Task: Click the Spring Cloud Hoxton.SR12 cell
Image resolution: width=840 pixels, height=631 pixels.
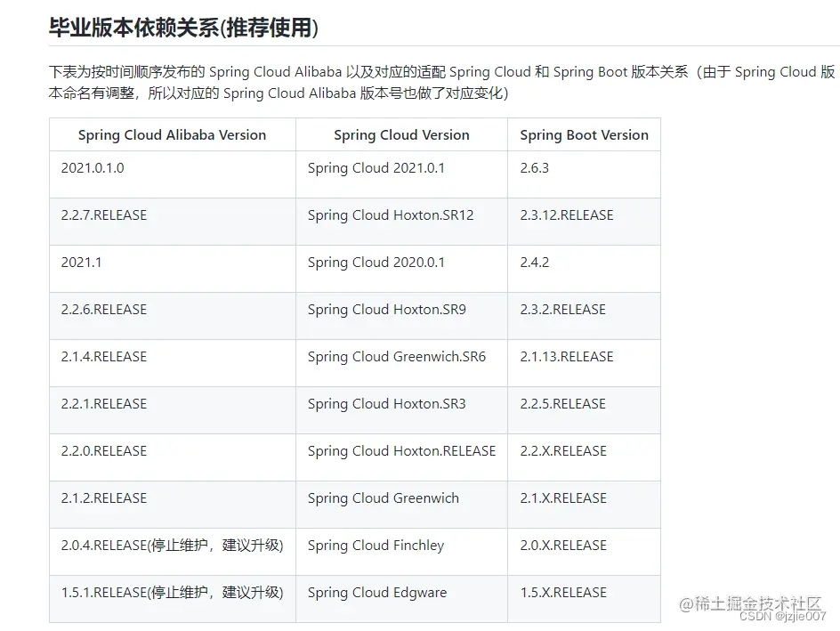Action: click(x=402, y=222)
